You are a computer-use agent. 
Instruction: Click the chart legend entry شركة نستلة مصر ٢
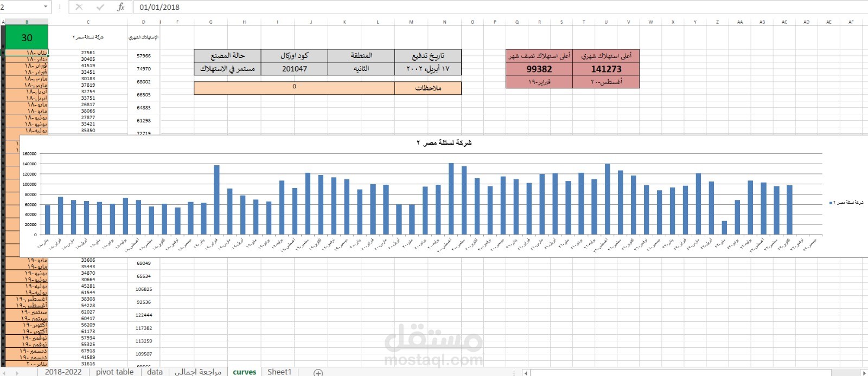tap(846, 203)
